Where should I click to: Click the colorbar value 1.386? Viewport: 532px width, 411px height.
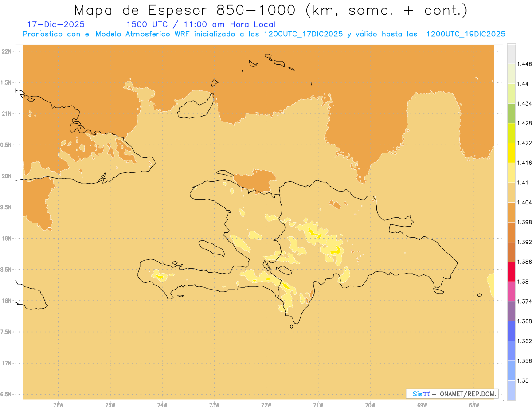point(524,262)
